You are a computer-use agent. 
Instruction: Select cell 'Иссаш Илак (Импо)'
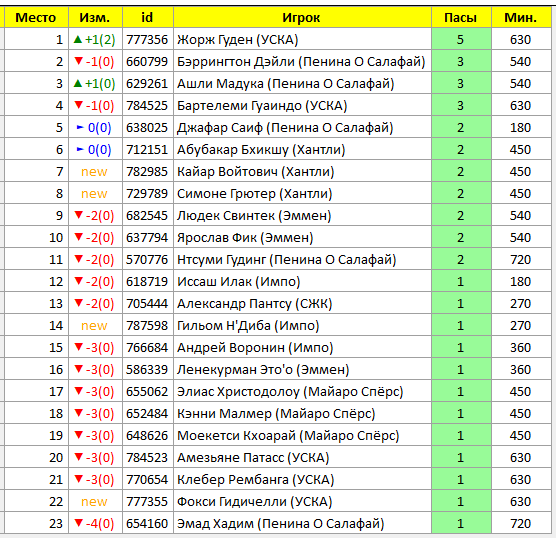click(302, 281)
